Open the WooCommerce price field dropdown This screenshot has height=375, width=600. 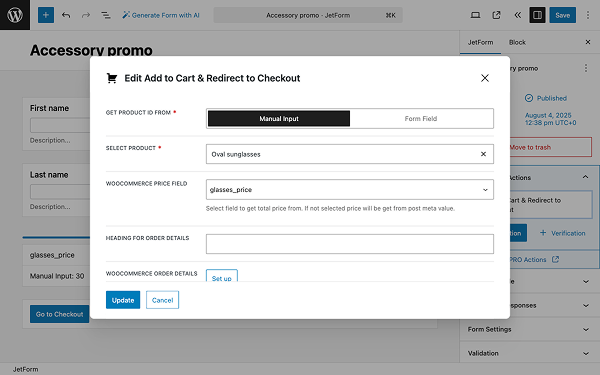click(x=349, y=189)
